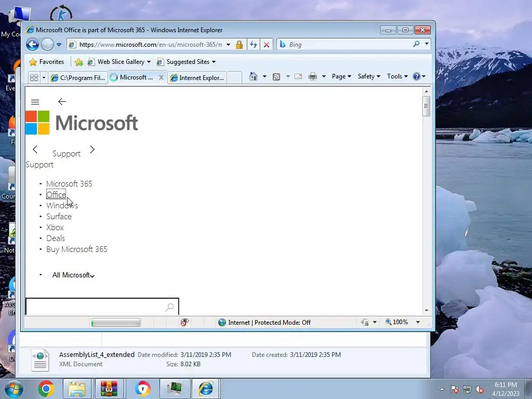Click the taskbar clock 6:11 PM
The width and height of the screenshot is (532, 399).
506,385
